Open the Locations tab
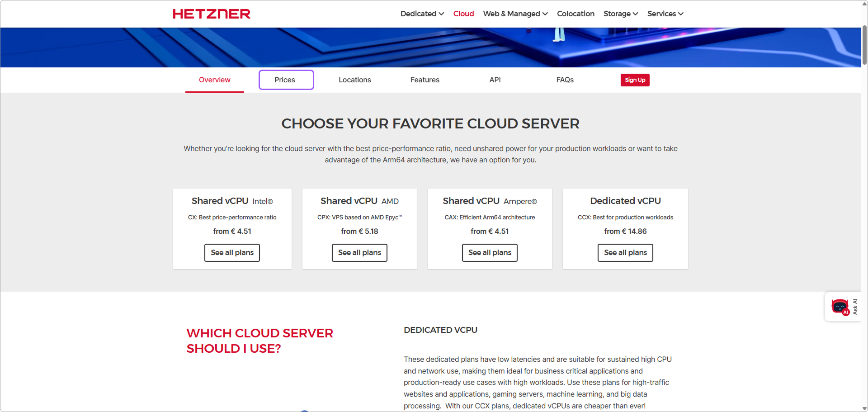 [x=355, y=80]
